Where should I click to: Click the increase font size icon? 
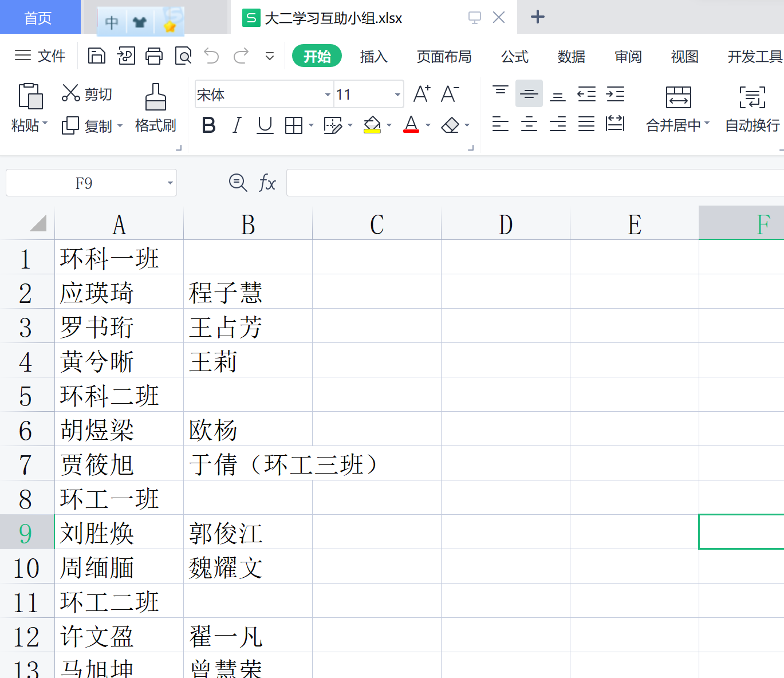tap(421, 94)
